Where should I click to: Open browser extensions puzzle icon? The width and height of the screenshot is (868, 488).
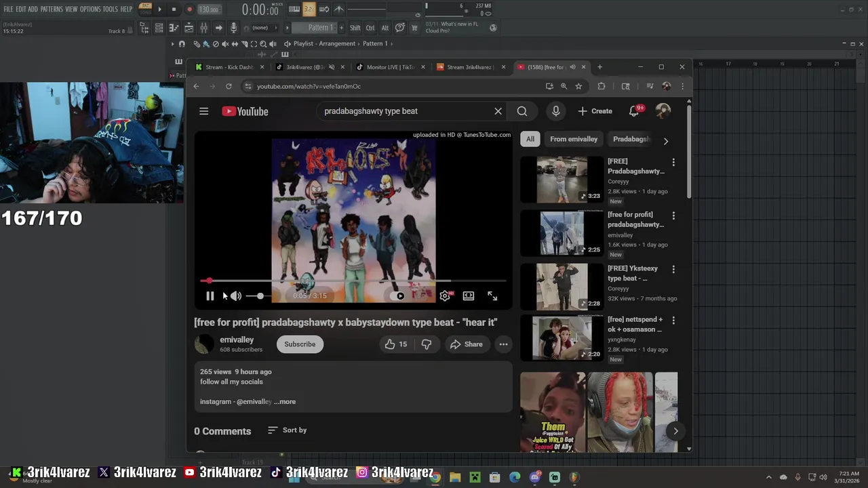coord(601,86)
